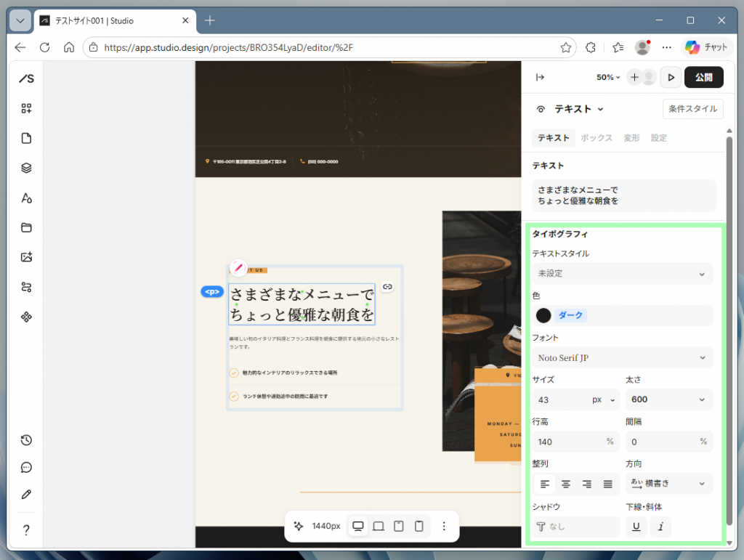Image resolution: width=744 pixels, height=560 pixels.
Task: Click the shadow なし field
Action: [575, 527]
